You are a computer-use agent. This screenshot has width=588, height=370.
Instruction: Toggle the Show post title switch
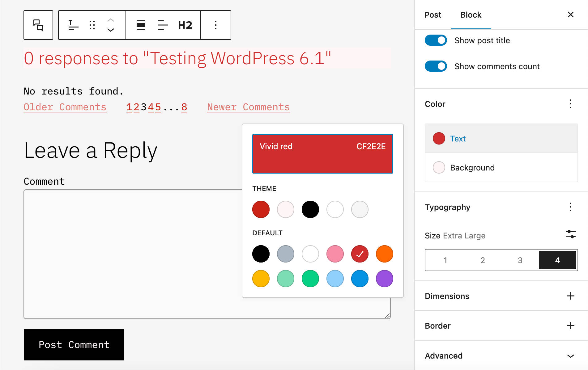436,40
